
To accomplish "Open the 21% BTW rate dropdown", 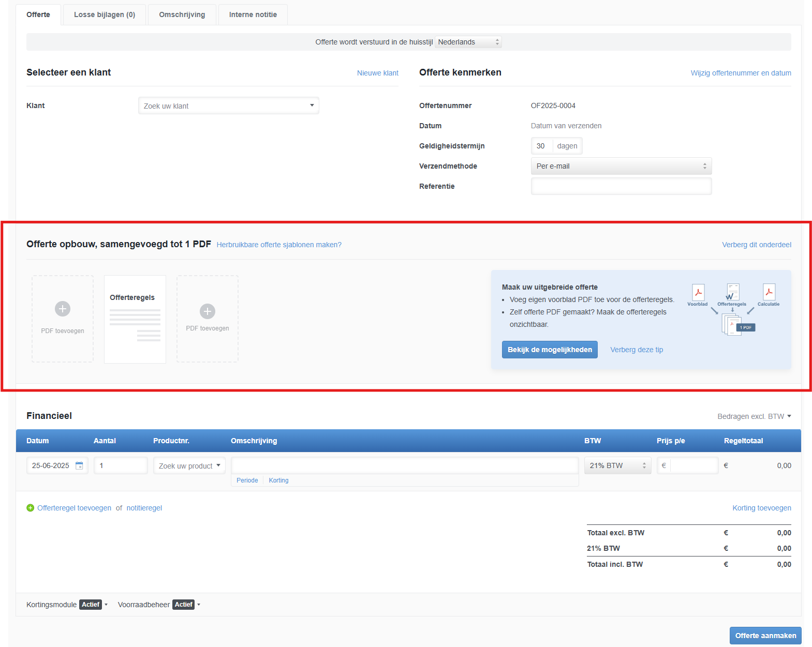I will click(x=617, y=465).
